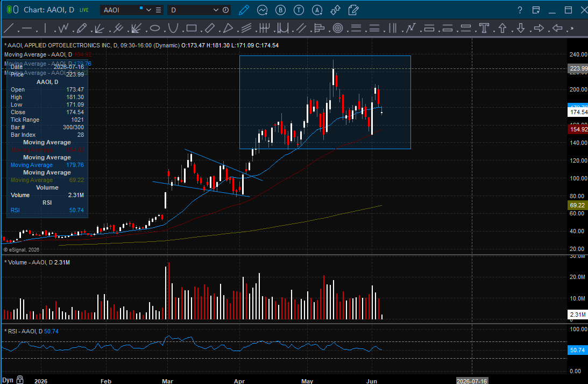Select the parabola curve drawing tool
The width and height of the screenshot is (588, 384).
pos(173,28)
